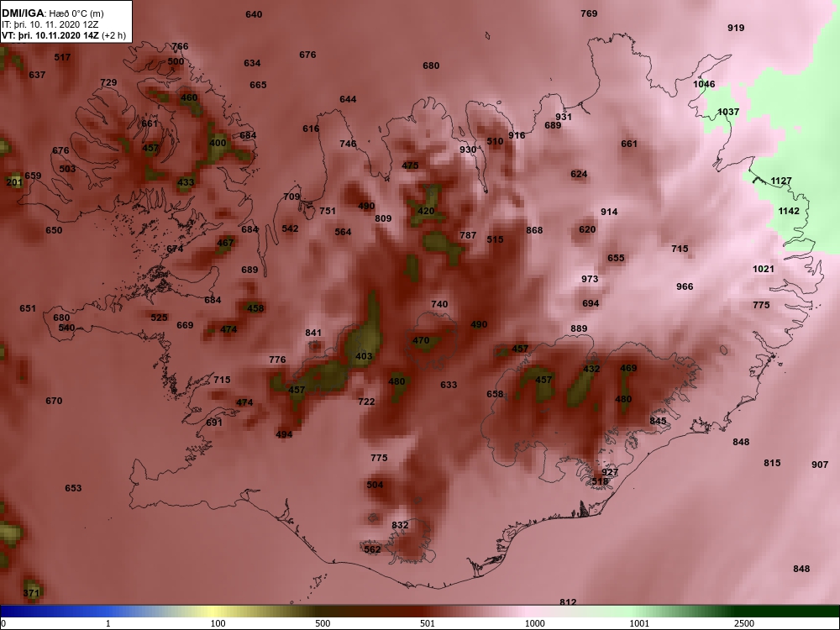Select the 469 height value
The image size is (840, 630).
click(x=628, y=368)
